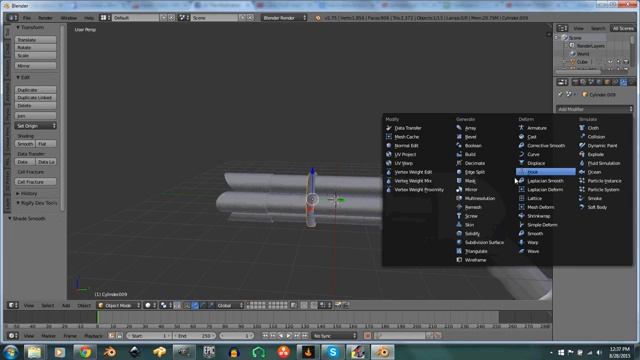Choose the Hook modifier icon

click(521, 172)
